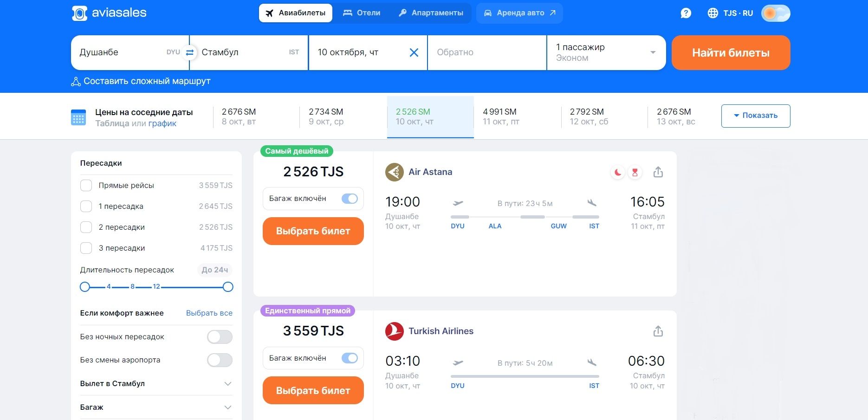
Task: Click the globe language and currency icon
Action: pyautogui.click(x=713, y=13)
